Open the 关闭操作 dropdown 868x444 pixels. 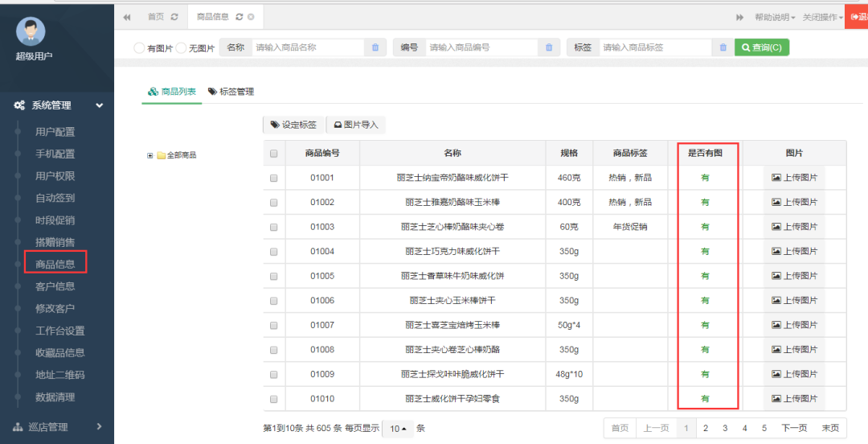pos(823,18)
